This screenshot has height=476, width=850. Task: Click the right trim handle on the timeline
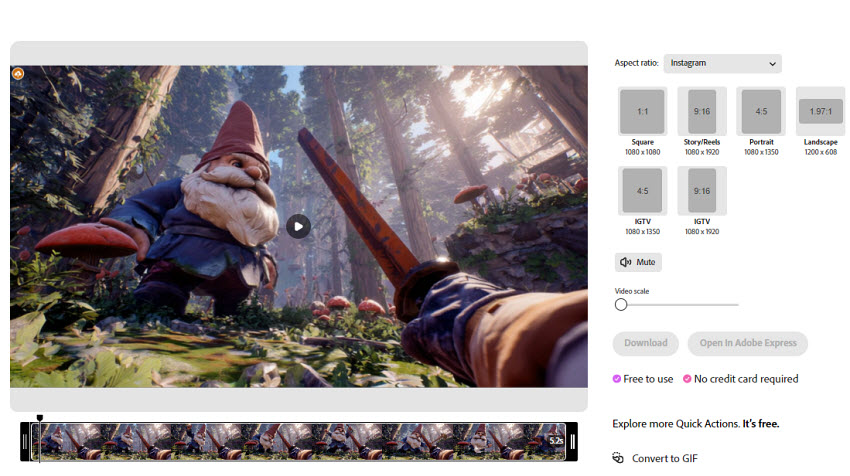pyautogui.click(x=572, y=442)
